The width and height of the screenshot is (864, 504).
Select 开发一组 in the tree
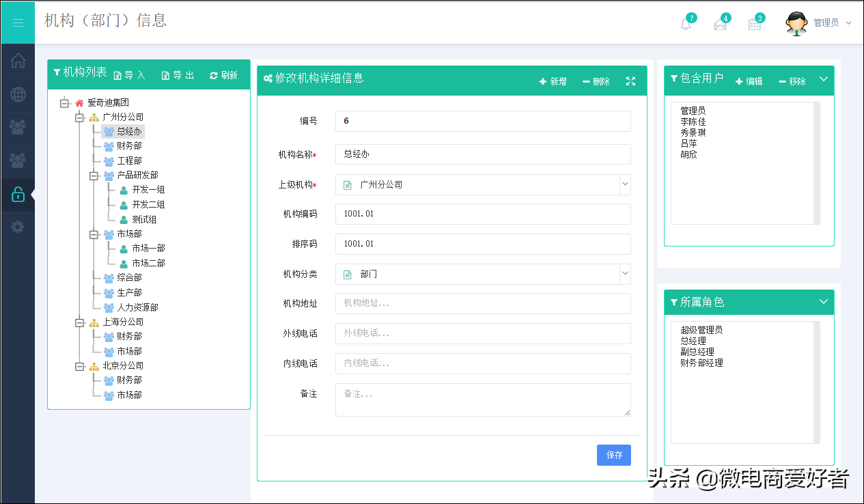[148, 190]
